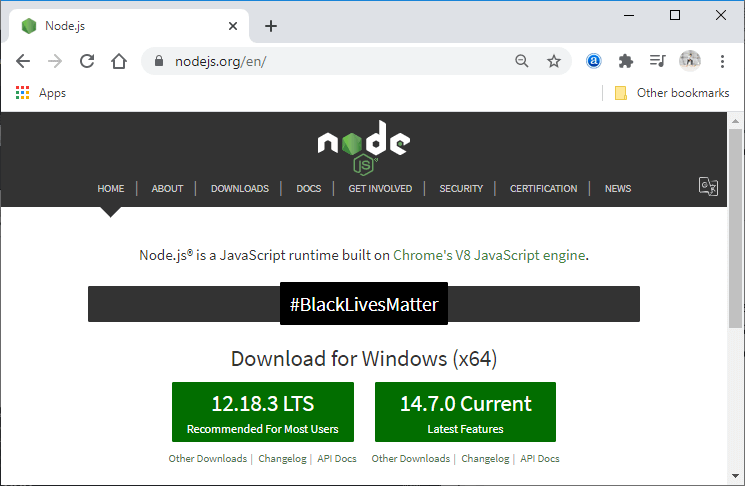Minimize the browser window
This screenshot has width=745, height=486.
point(629,15)
